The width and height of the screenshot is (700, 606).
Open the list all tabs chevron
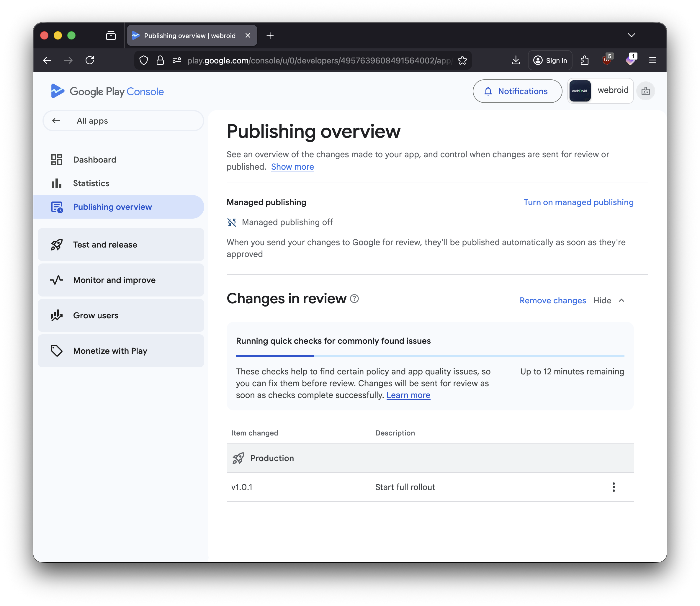tap(631, 35)
